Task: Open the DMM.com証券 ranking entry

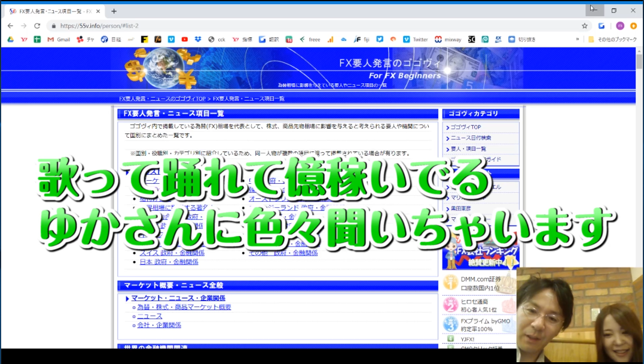Action: [x=480, y=283]
